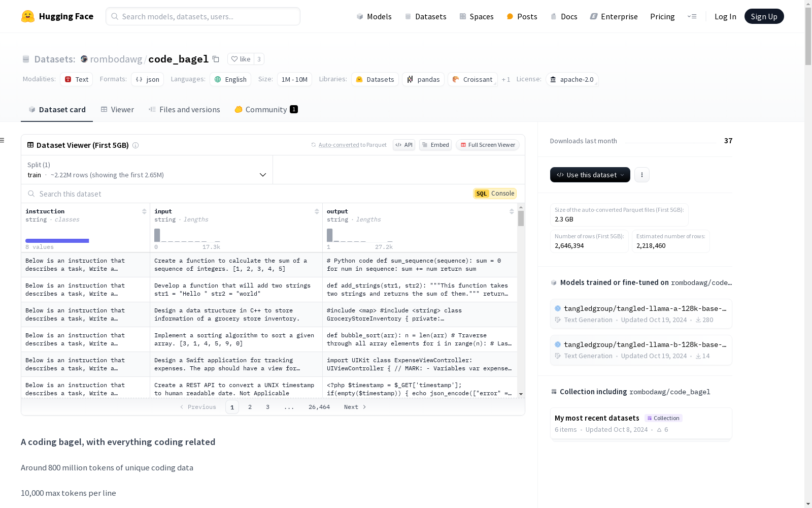812x508 pixels.
Task: Open the Community tab
Action: tap(266, 110)
